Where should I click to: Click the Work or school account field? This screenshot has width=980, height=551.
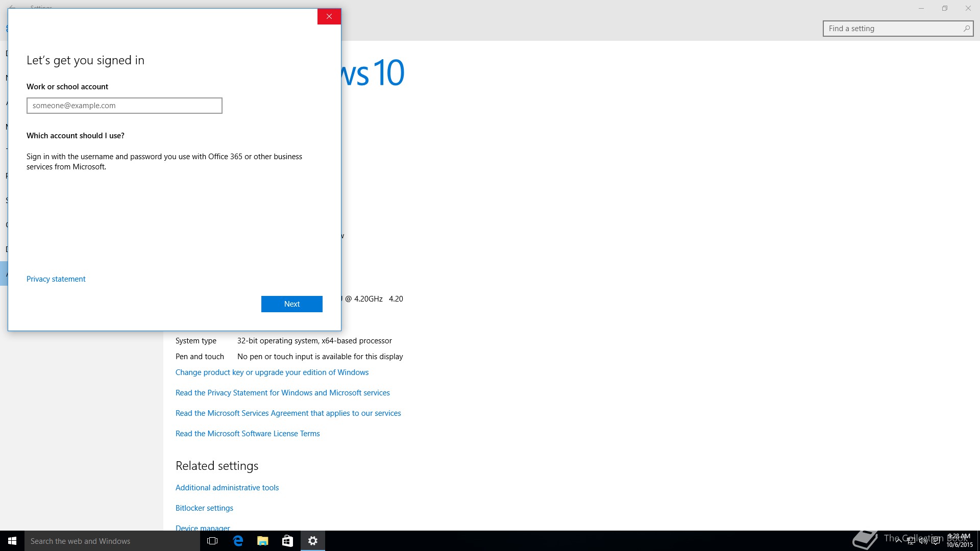coord(124,106)
